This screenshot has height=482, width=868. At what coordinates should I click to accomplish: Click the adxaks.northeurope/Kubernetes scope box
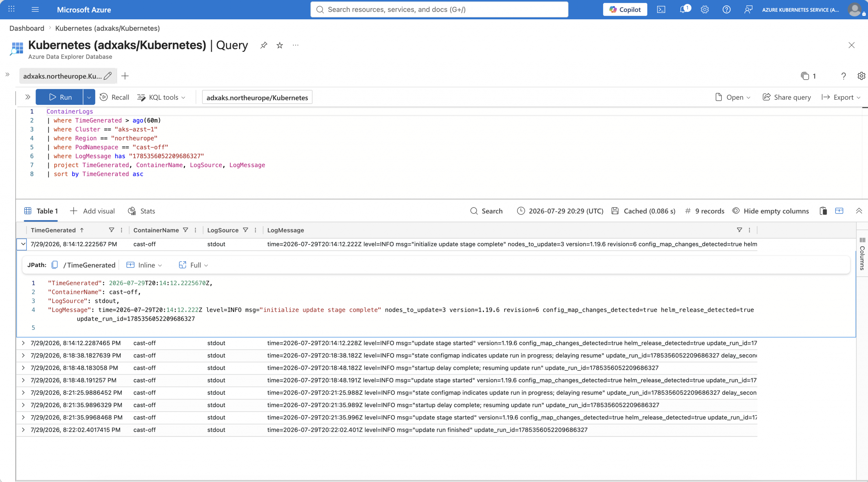(257, 97)
